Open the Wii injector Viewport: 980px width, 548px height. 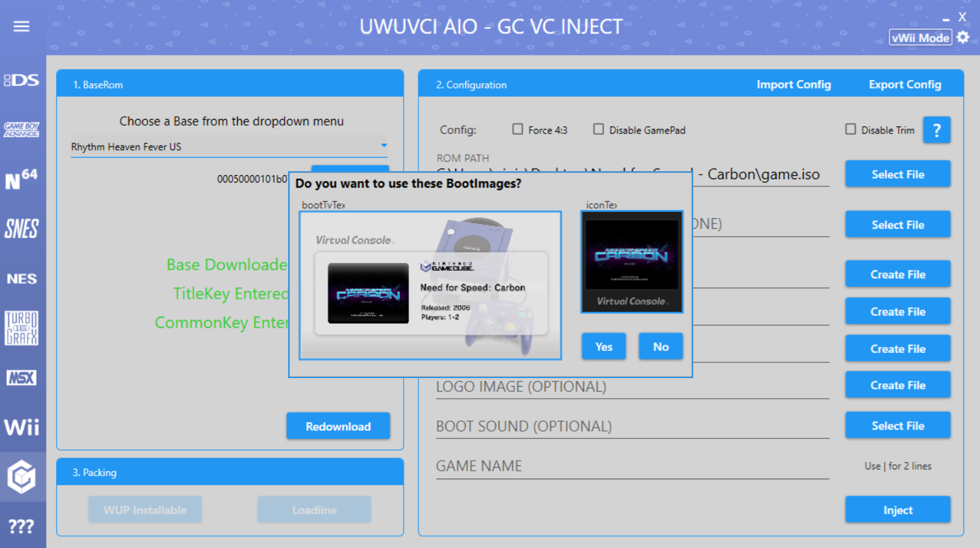point(22,427)
